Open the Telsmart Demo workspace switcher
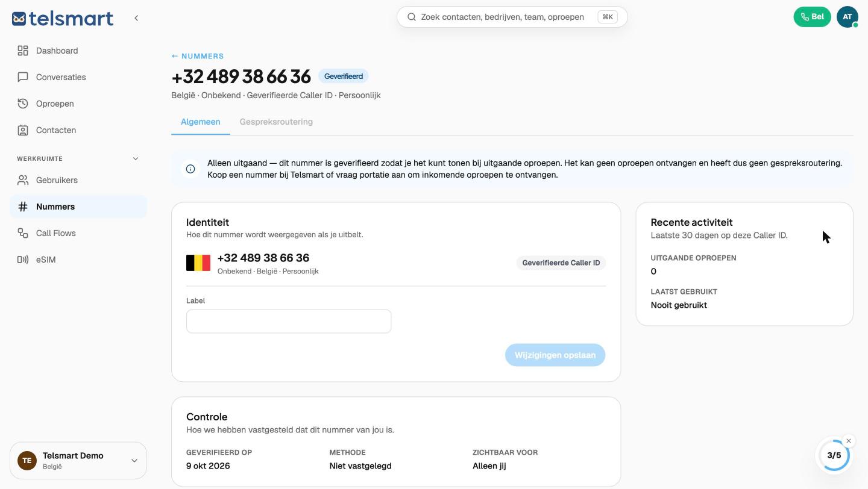The width and height of the screenshot is (868, 489). 78,461
